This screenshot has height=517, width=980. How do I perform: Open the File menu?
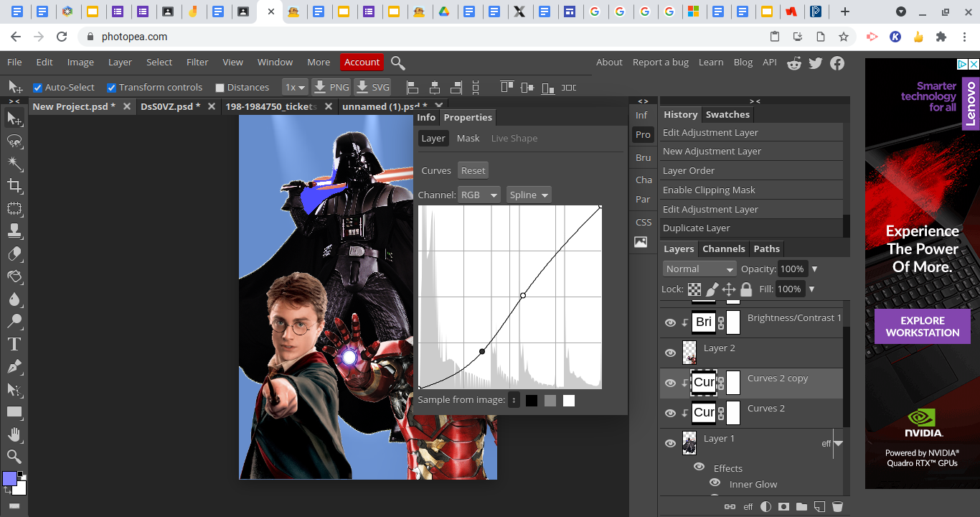14,62
